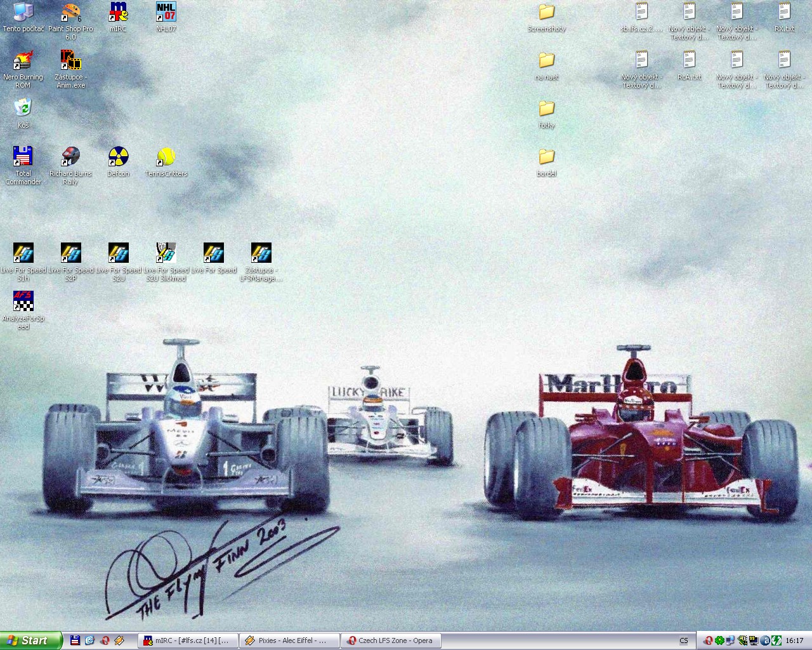Screen dimensions: 812x650
Task: Select the Zástupce - LFSManage shortcut
Action: coord(261,262)
